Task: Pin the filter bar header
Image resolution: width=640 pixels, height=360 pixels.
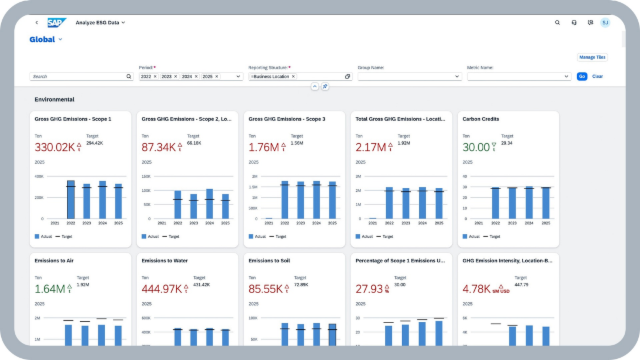Action: [x=325, y=87]
